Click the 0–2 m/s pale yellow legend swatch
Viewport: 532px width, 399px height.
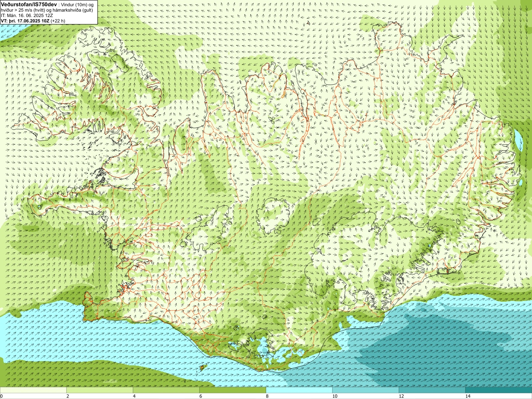33,390
